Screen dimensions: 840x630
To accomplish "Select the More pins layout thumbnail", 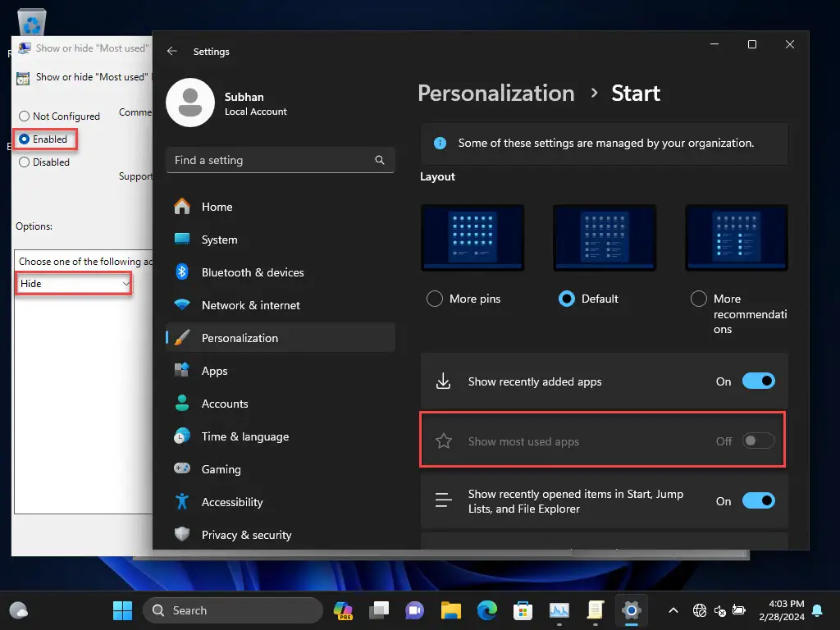I will click(472, 237).
